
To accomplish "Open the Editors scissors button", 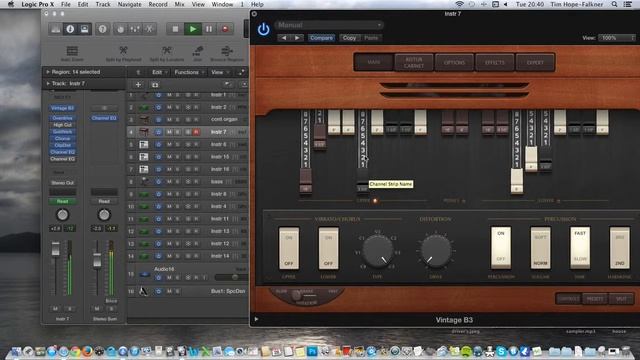I will pos(149,29).
